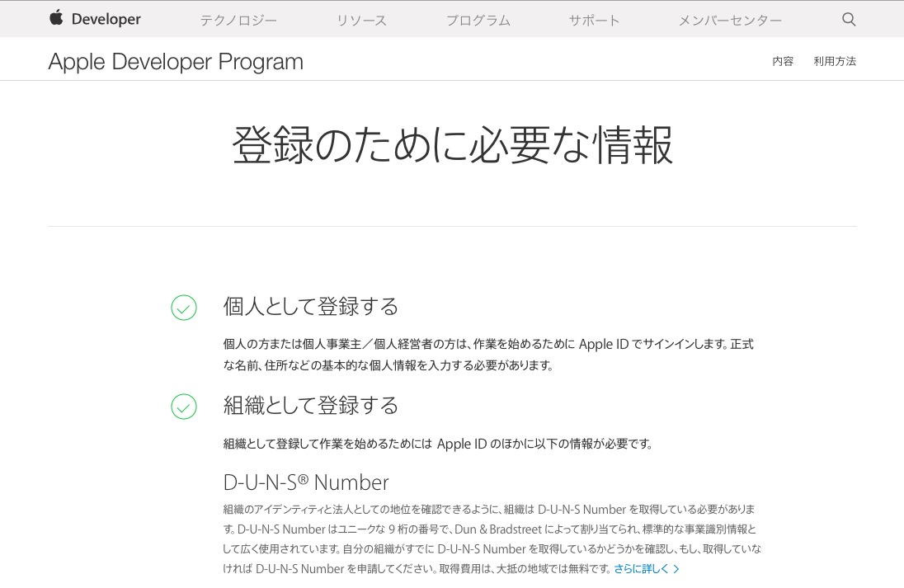Image resolution: width=904 pixels, height=588 pixels.
Task: Click the Apple Developer Program title
Action: pos(176,62)
